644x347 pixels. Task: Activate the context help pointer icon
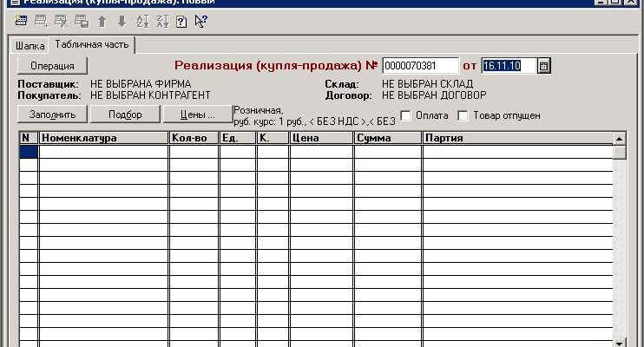point(201,22)
